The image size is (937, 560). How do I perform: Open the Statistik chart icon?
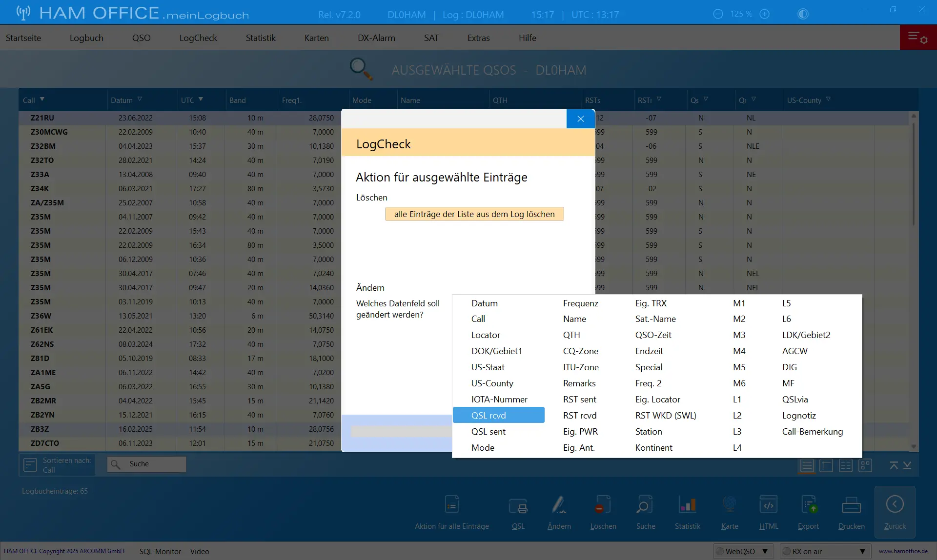pos(687,505)
